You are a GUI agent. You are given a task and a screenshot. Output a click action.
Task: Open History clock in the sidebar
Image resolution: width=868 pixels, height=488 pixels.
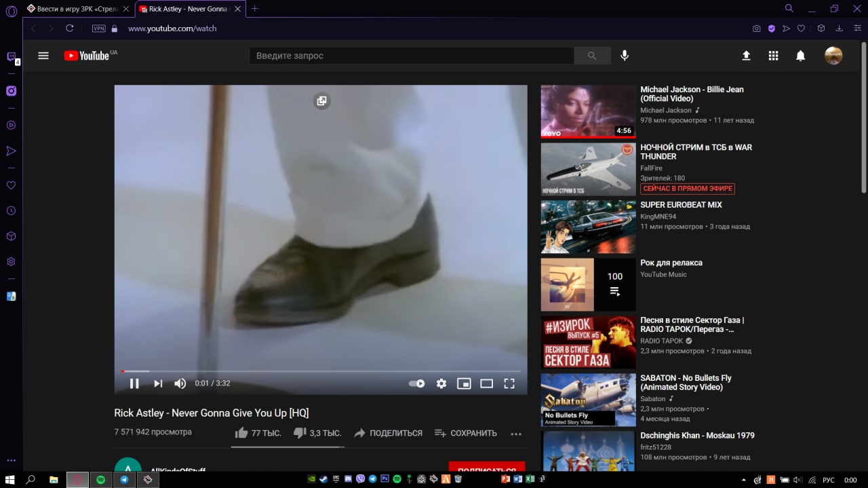(x=12, y=210)
